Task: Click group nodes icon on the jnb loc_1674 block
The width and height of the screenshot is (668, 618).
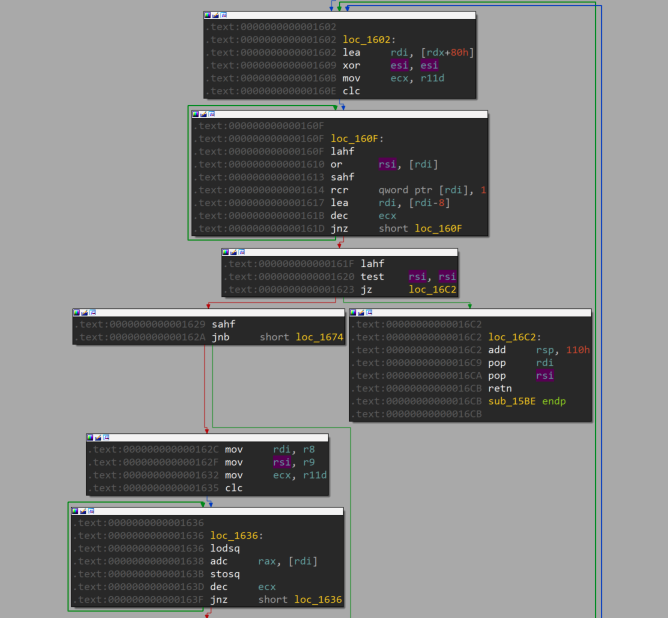Action: pyautogui.click(x=92, y=313)
